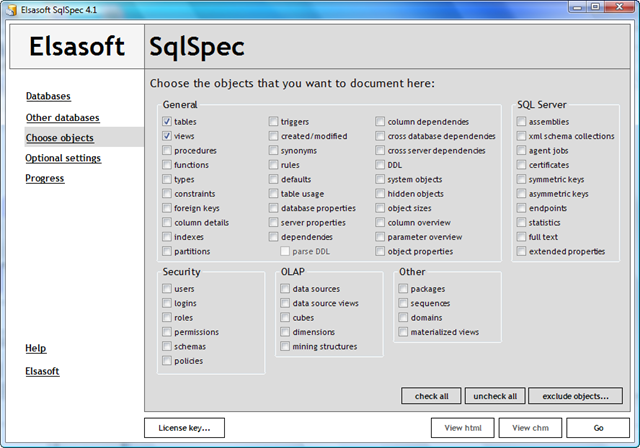Check the Security users option

(167, 288)
